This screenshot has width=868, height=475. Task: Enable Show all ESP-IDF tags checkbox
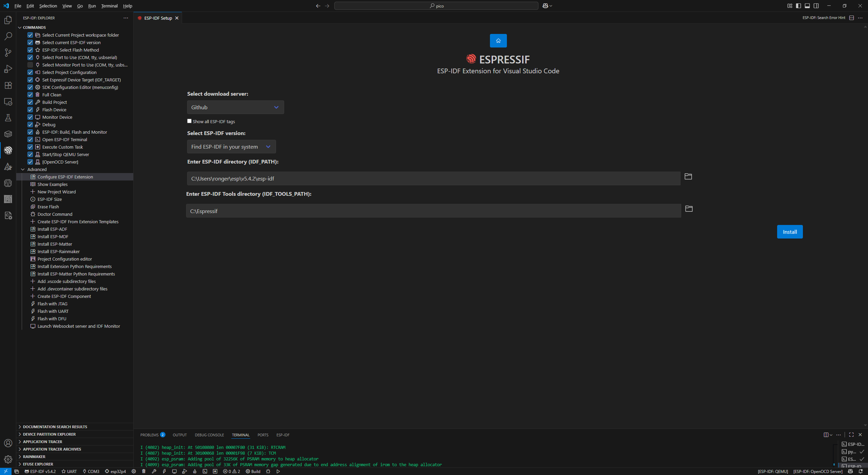pos(190,121)
